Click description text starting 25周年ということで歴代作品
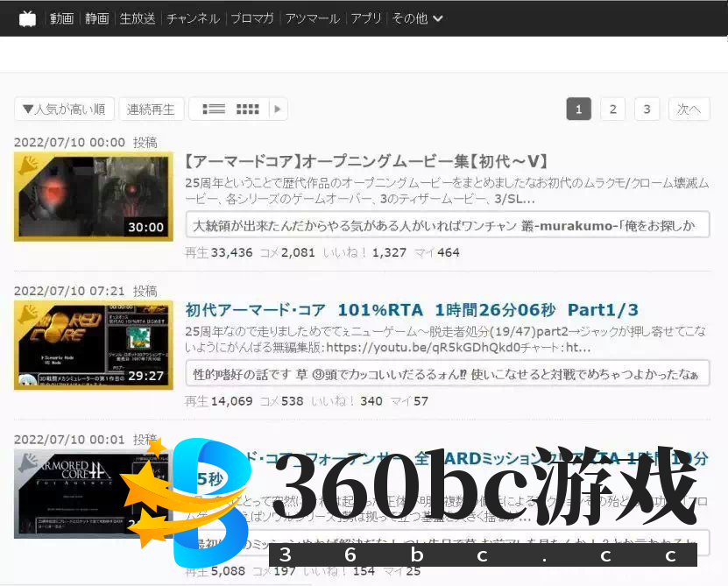 (447, 191)
